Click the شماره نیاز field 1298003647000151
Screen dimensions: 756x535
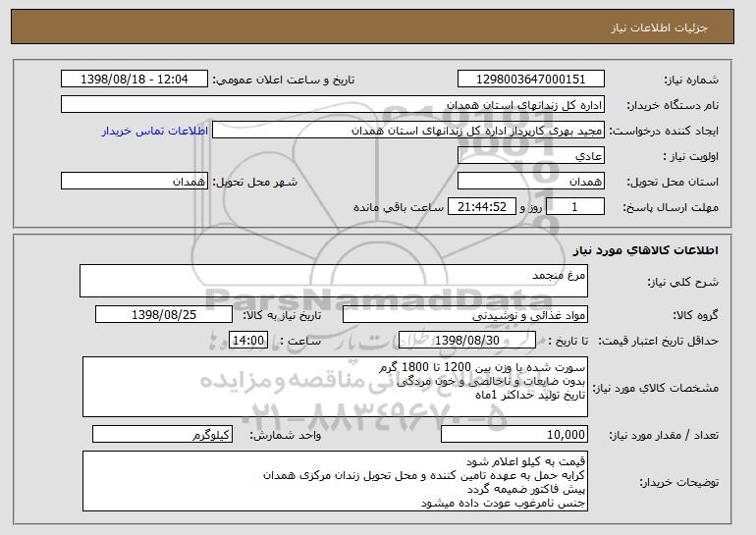pyautogui.click(x=531, y=80)
